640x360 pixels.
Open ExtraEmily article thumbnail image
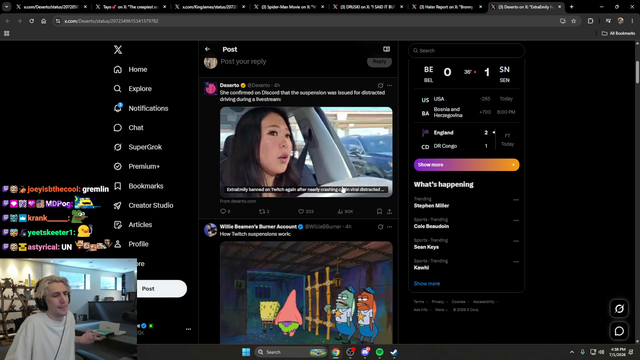tap(306, 152)
